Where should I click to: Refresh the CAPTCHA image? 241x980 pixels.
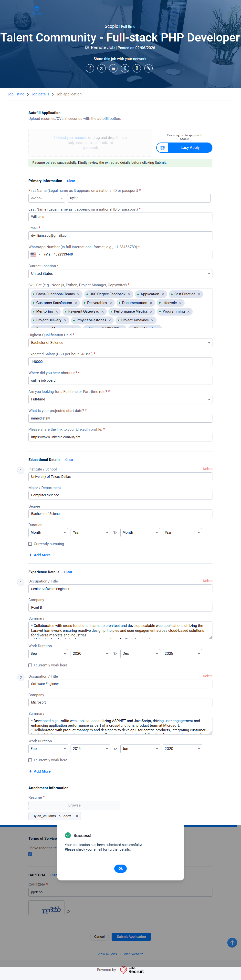click(x=68, y=911)
